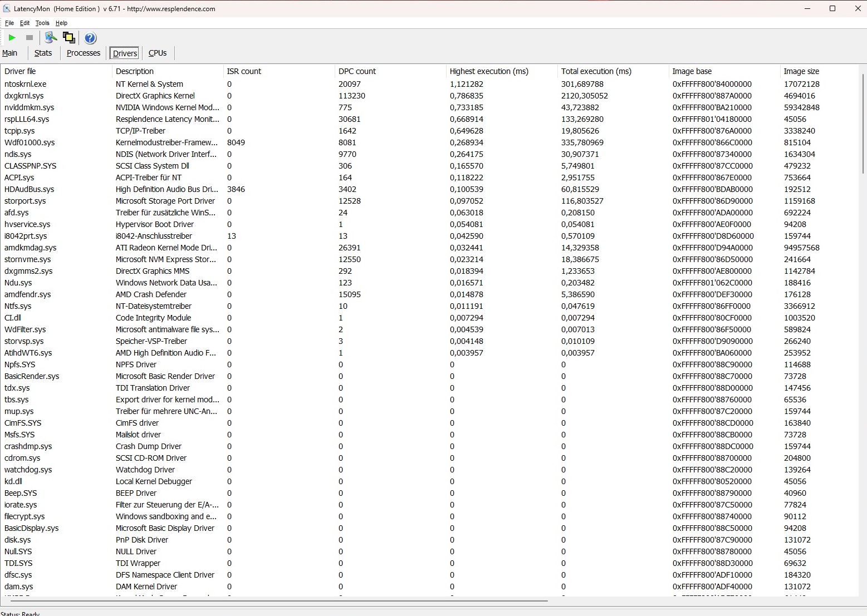Open the computer-with-pen toolbar icon

click(51, 38)
